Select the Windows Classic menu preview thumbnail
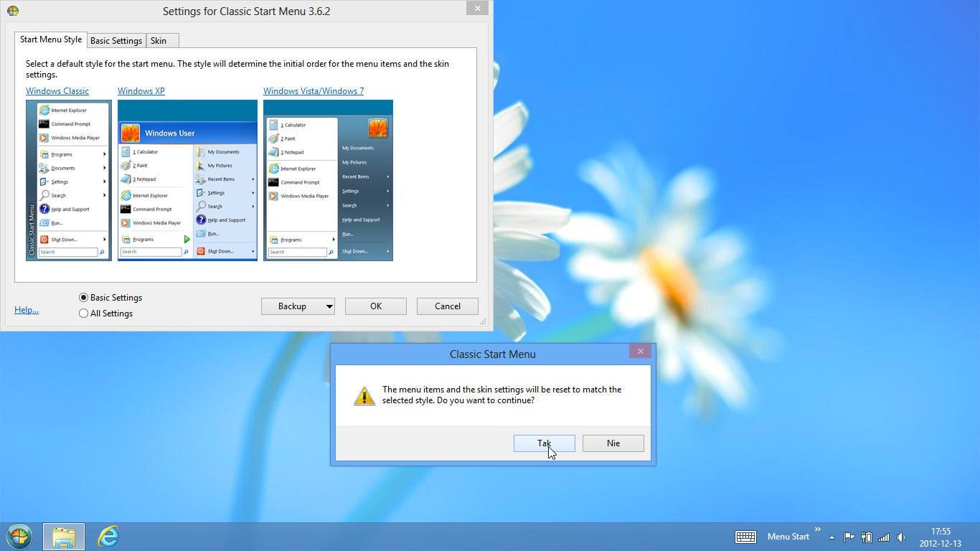980x551 pixels. click(x=69, y=180)
